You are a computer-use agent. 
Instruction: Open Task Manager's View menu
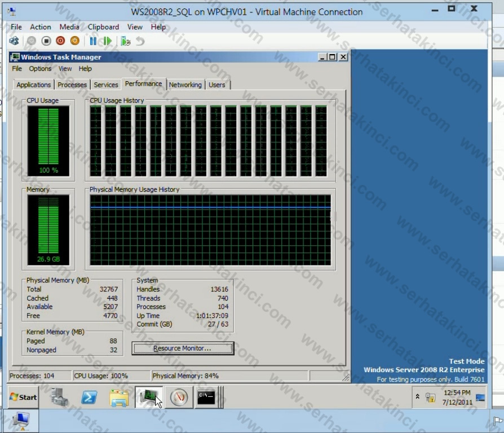65,68
